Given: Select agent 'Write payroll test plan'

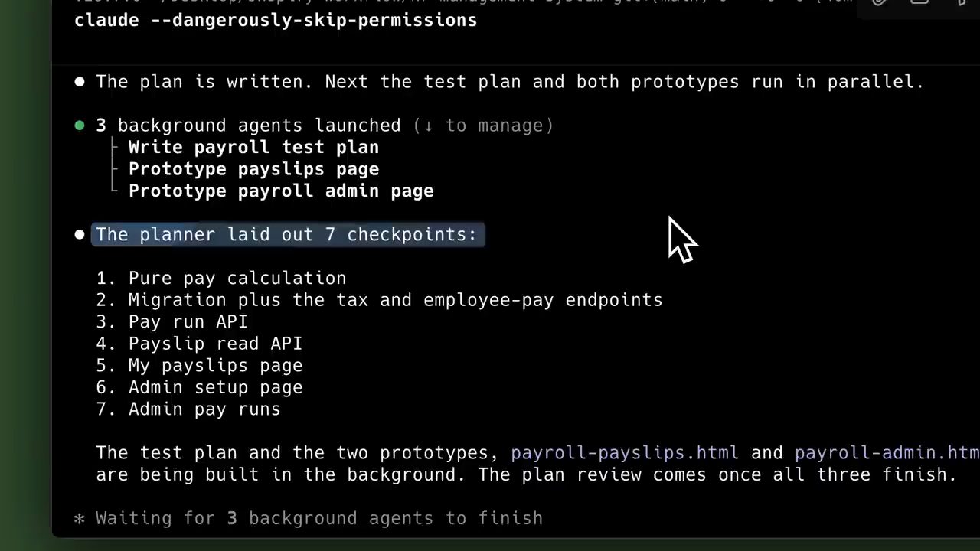Looking at the screenshot, I should point(253,147).
